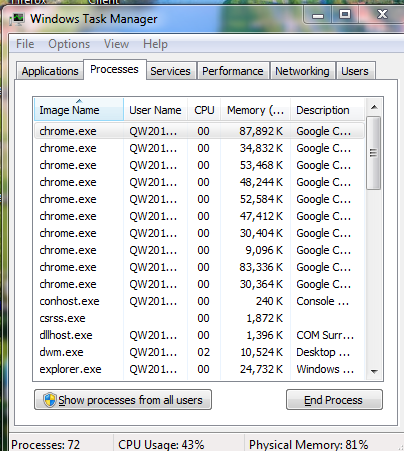Switch to the Users tab

pos(355,71)
